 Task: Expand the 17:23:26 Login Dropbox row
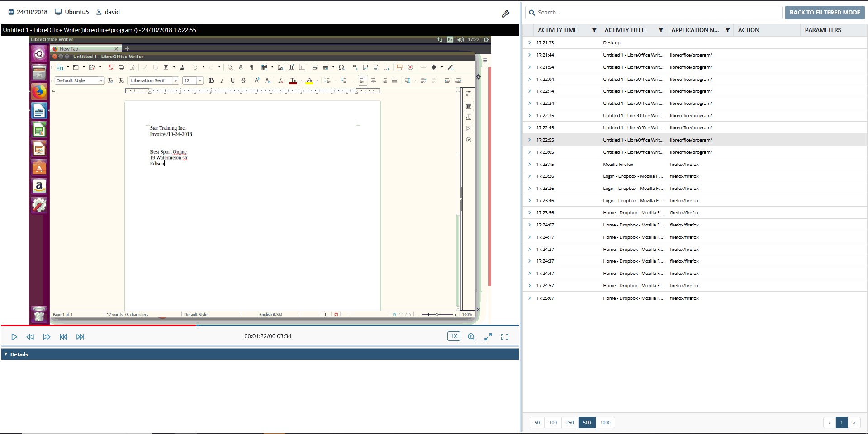(529, 176)
